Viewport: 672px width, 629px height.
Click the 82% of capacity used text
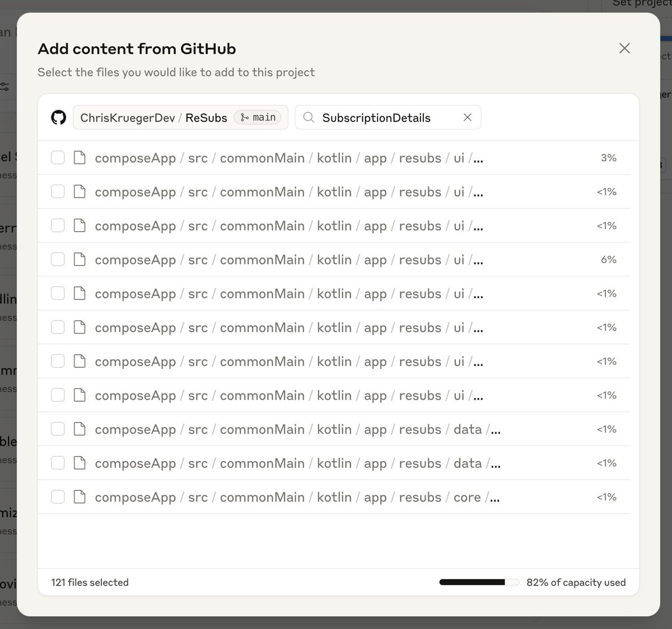point(576,583)
